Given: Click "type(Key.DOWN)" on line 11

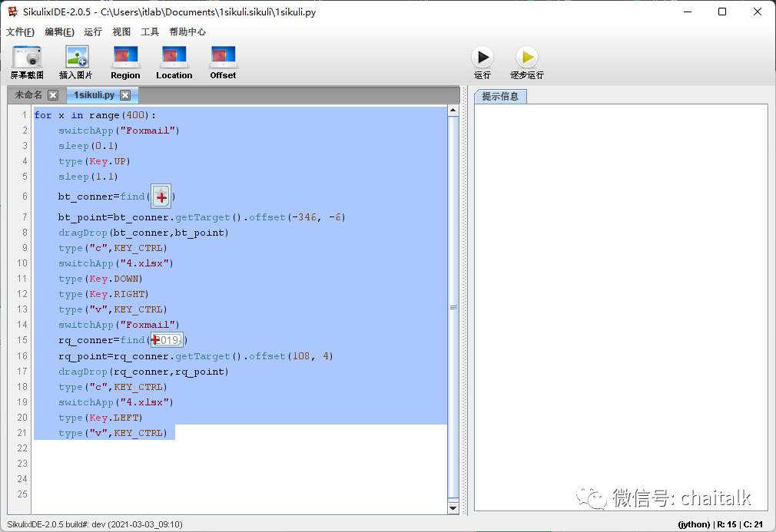Looking at the screenshot, I should [101, 279].
